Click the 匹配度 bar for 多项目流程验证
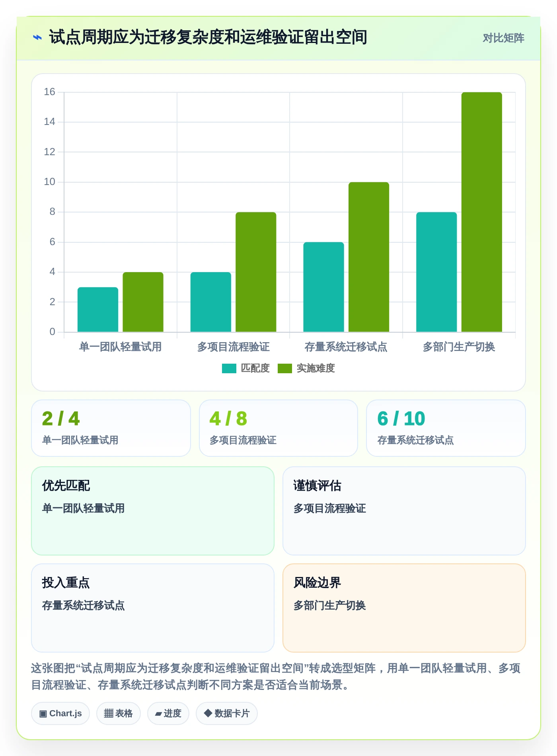The width and height of the screenshot is (557, 756). click(x=211, y=302)
